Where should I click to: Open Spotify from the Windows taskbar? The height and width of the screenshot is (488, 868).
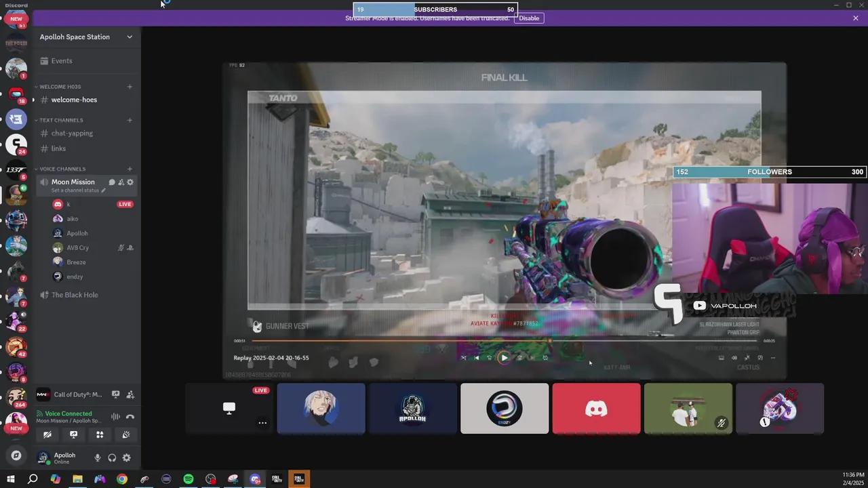189,479
